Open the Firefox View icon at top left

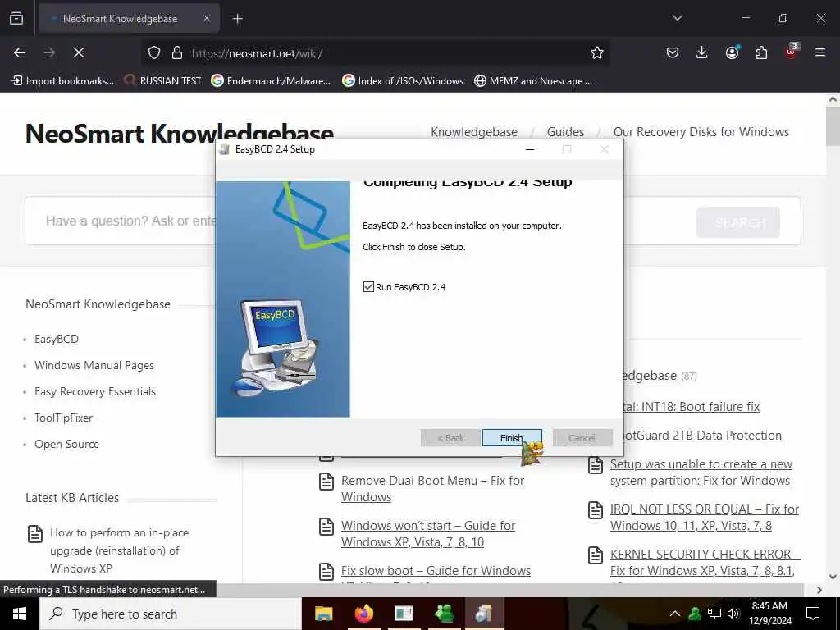(16, 19)
